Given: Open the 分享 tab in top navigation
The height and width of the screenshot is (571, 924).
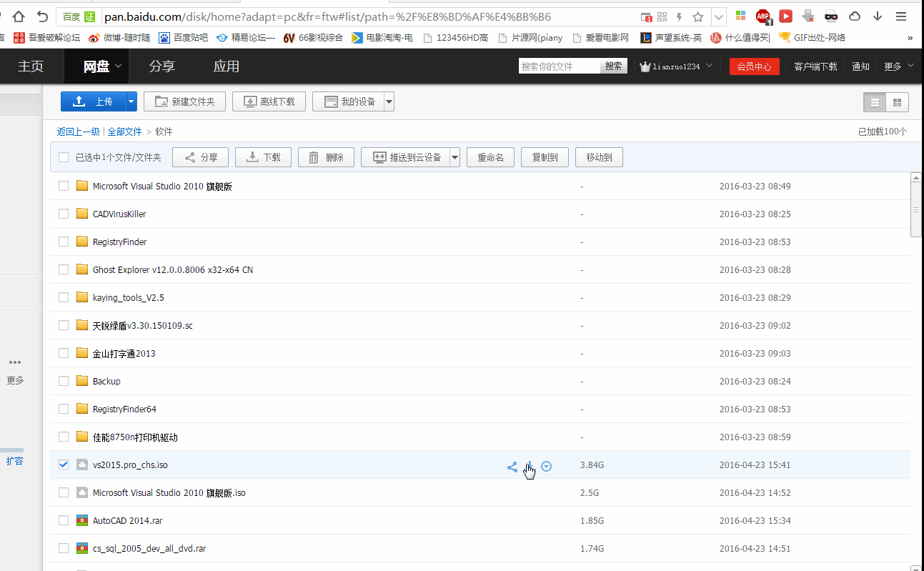Looking at the screenshot, I should point(162,66).
